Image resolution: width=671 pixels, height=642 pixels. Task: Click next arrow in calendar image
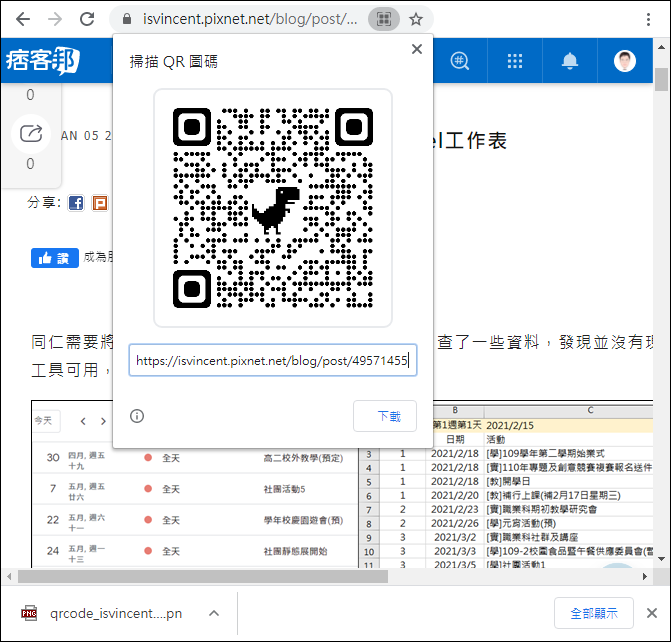(x=103, y=421)
